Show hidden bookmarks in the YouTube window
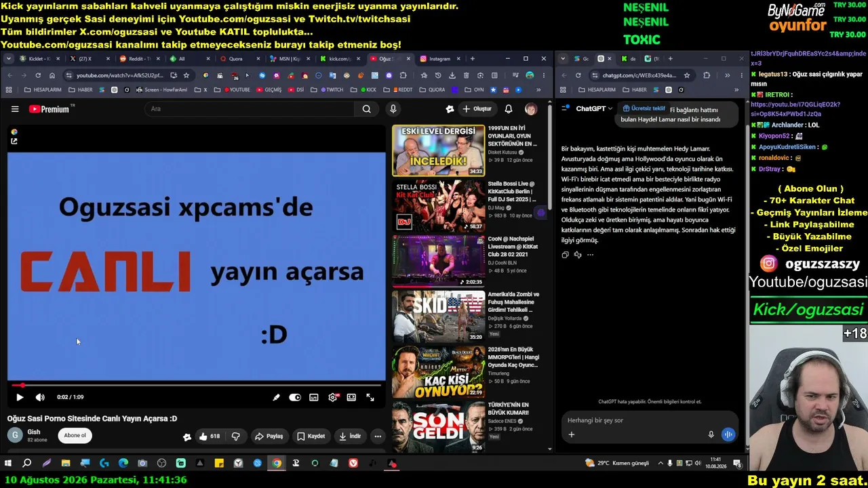Image resolution: width=868 pixels, height=488 pixels. click(539, 89)
